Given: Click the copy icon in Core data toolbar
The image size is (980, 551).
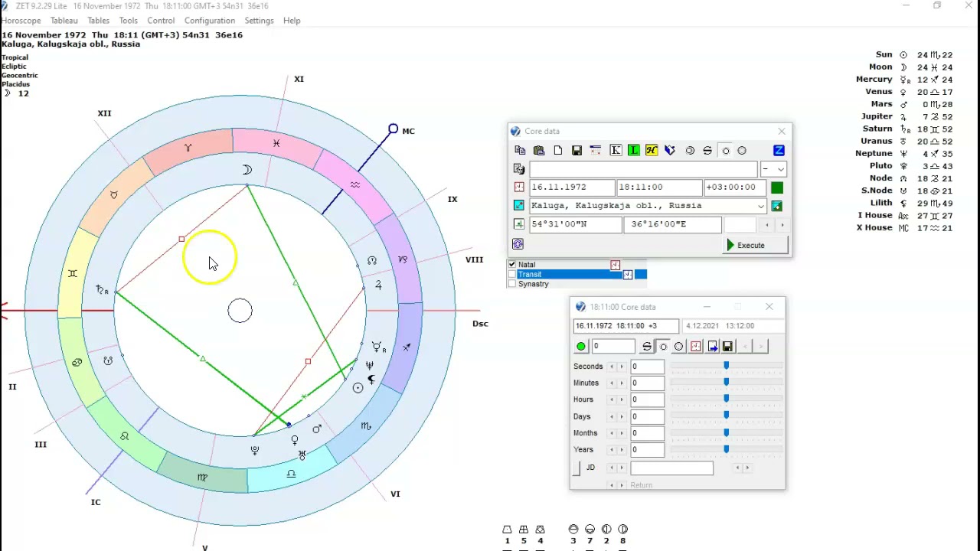Looking at the screenshot, I should tap(521, 151).
